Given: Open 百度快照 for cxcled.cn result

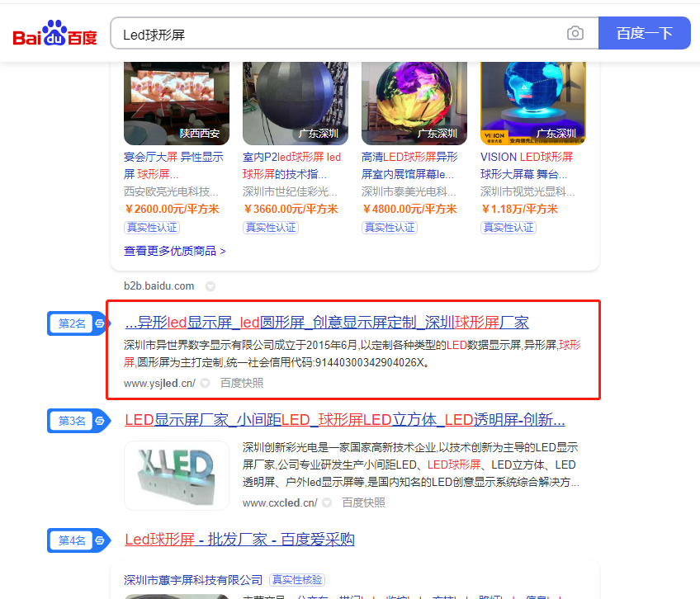Looking at the screenshot, I should point(363,502).
